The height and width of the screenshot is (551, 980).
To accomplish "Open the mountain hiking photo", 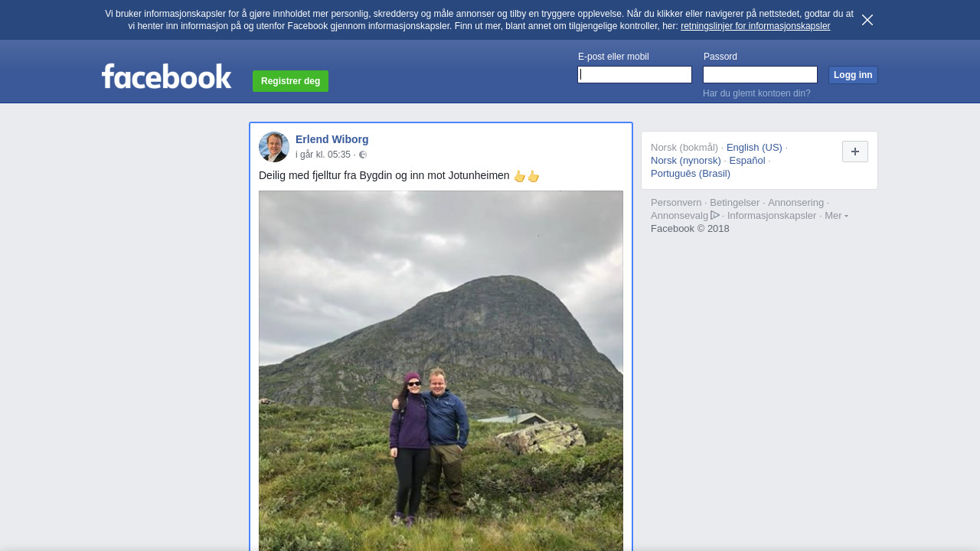I will [441, 370].
